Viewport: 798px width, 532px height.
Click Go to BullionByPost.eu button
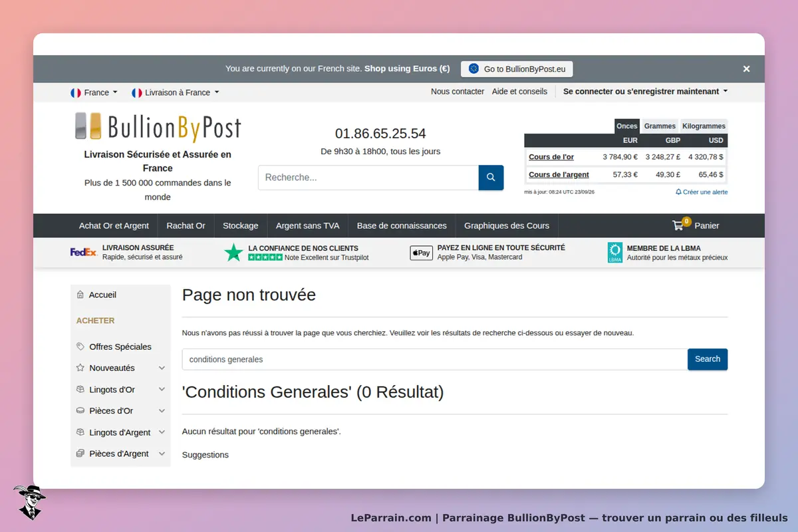coord(517,68)
